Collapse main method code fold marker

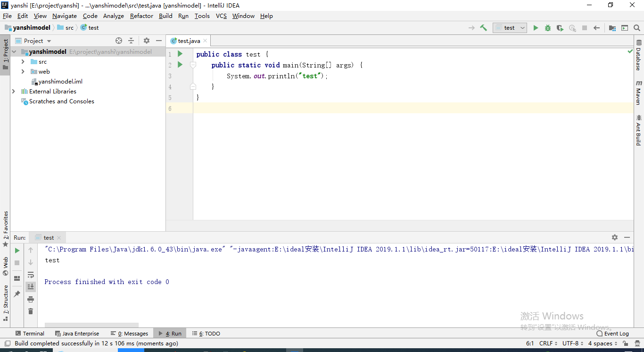click(193, 65)
